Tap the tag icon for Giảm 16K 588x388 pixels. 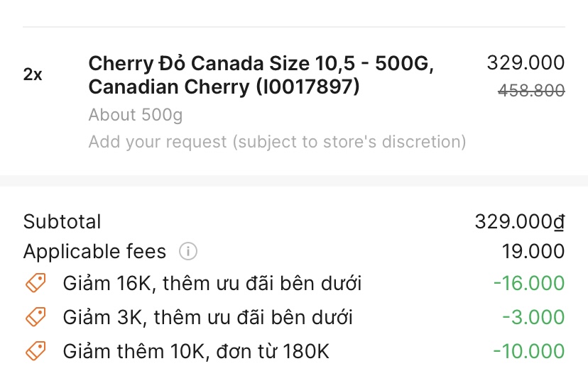pos(36,284)
